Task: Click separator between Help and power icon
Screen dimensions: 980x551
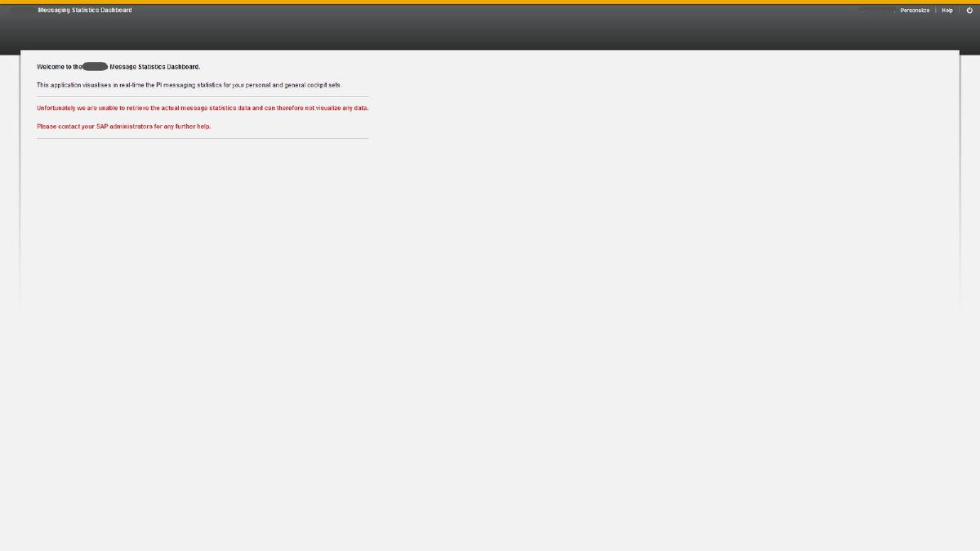Action: [959, 11]
